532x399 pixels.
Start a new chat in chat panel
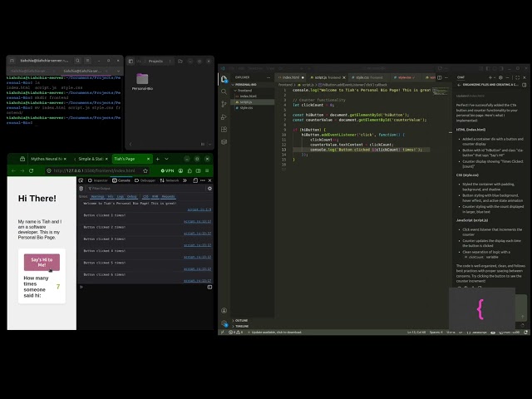490,77
